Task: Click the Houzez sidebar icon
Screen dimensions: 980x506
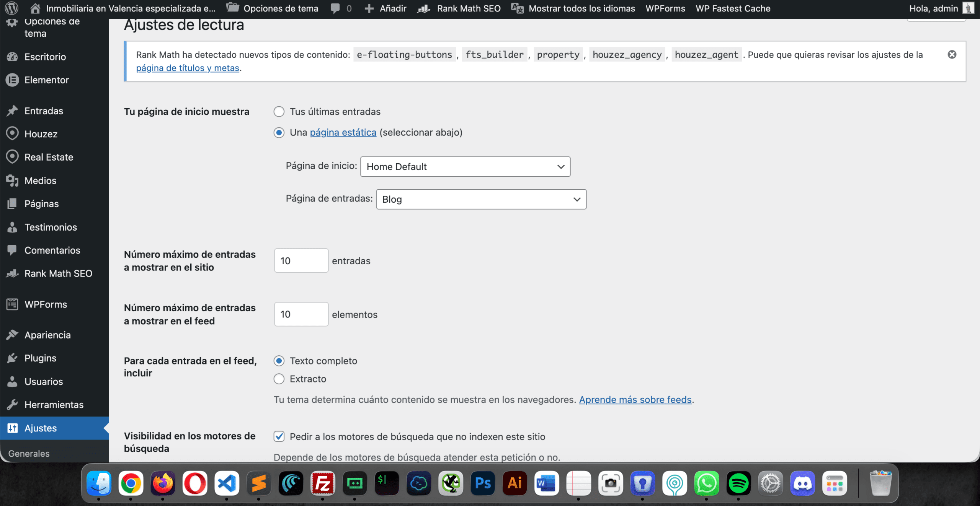Action: (12, 133)
